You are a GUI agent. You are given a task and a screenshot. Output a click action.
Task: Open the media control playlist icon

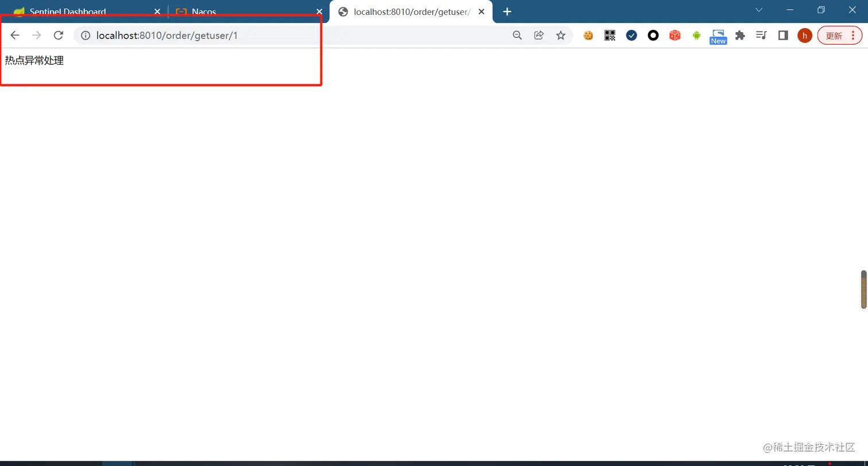(761, 36)
